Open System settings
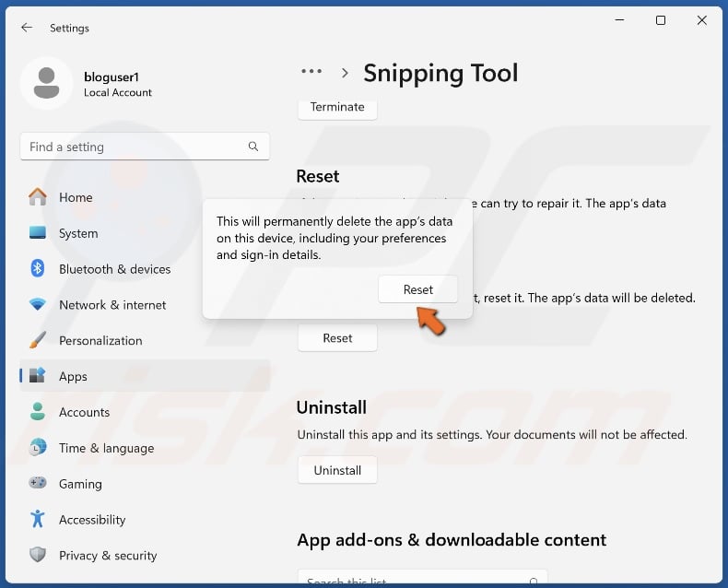Screen dimensions: 728x588 tap(145, 233)
